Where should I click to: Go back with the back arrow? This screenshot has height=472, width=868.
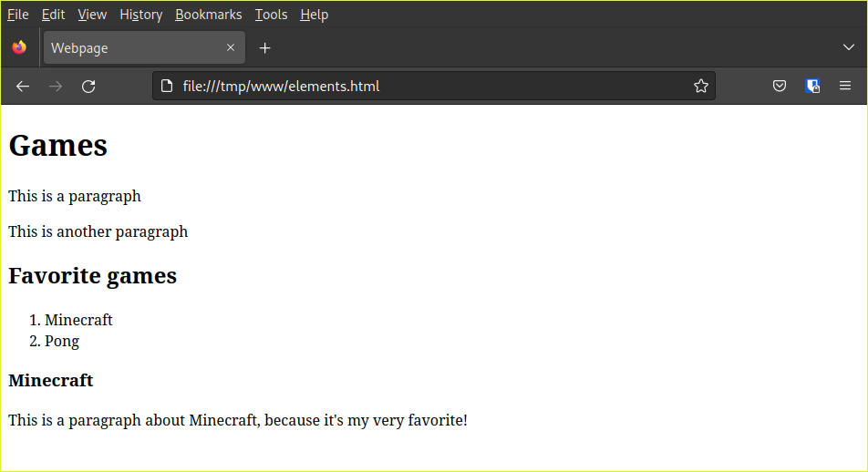23,87
